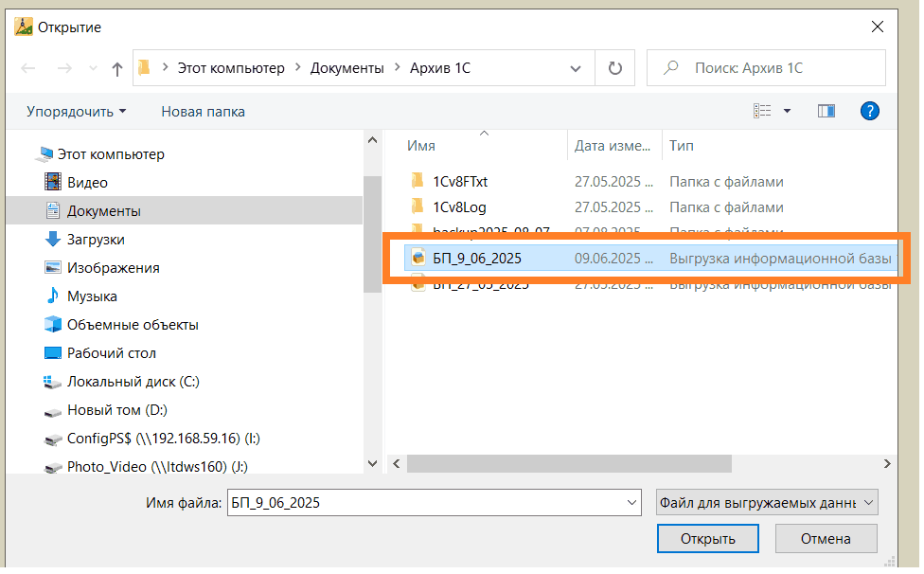Click the horizontal scrollbar in file list
This screenshot has width=924, height=574.
pyautogui.click(x=568, y=463)
